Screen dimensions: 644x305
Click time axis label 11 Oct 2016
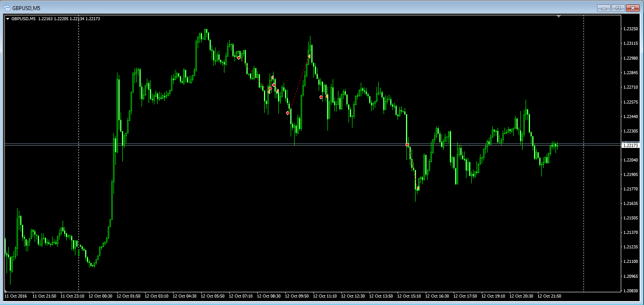click(16, 296)
